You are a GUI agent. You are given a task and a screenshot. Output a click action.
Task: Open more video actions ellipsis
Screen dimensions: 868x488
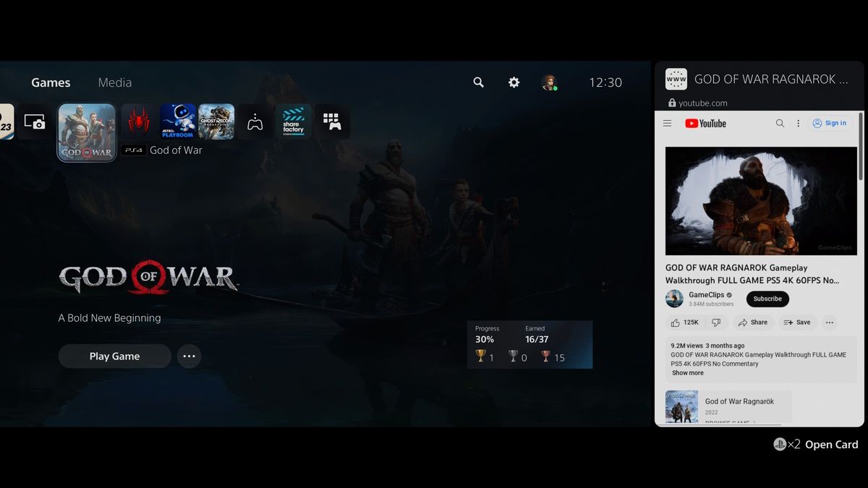830,322
